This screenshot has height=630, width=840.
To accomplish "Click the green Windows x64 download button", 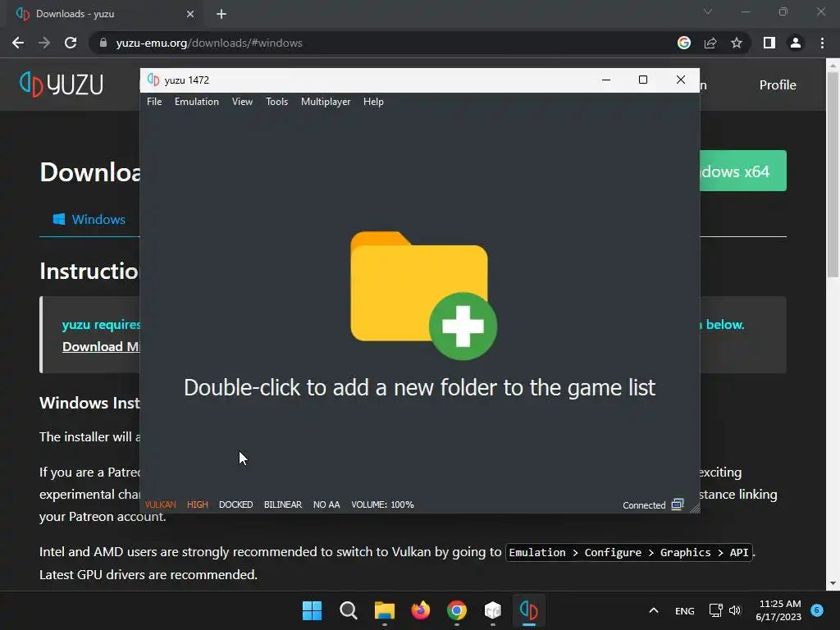I will click(x=743, y=171).
